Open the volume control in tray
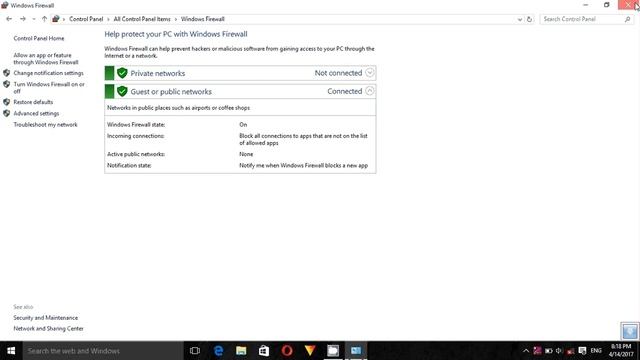The image size is (640, 360). [559, 351]
